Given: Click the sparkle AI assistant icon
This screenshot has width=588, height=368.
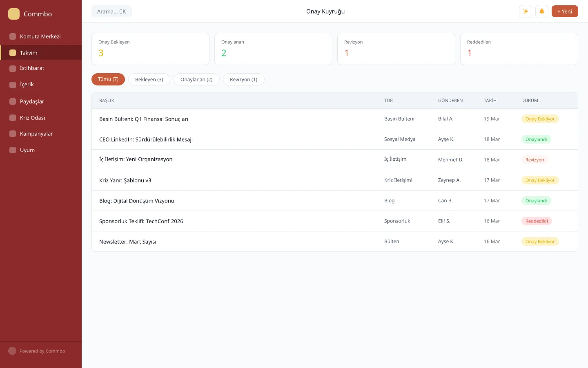Looking at the screenshot, I should (526, 11).
